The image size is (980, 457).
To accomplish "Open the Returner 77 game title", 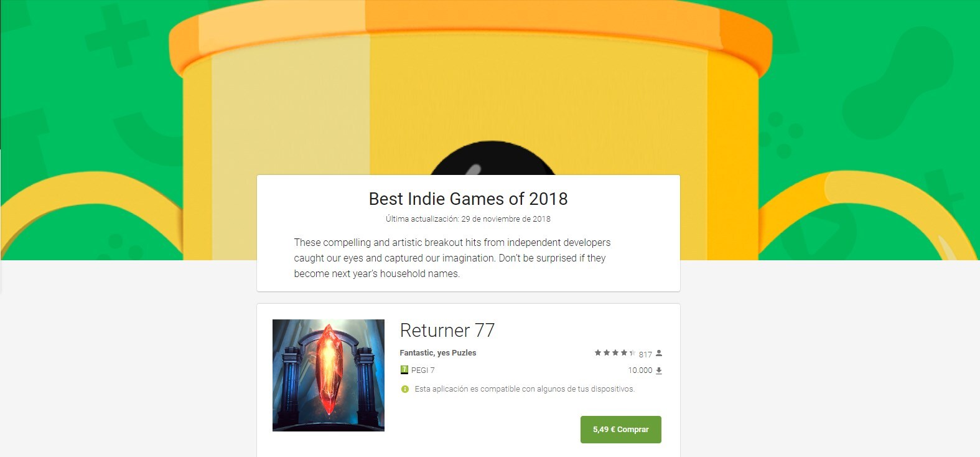I will [447, 330].
